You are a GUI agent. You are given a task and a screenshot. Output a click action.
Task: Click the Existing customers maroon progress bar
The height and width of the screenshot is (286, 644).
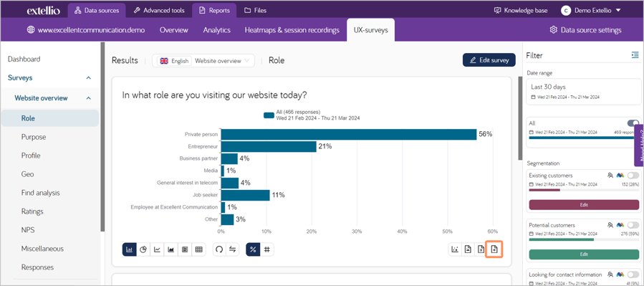click(544, 190)
